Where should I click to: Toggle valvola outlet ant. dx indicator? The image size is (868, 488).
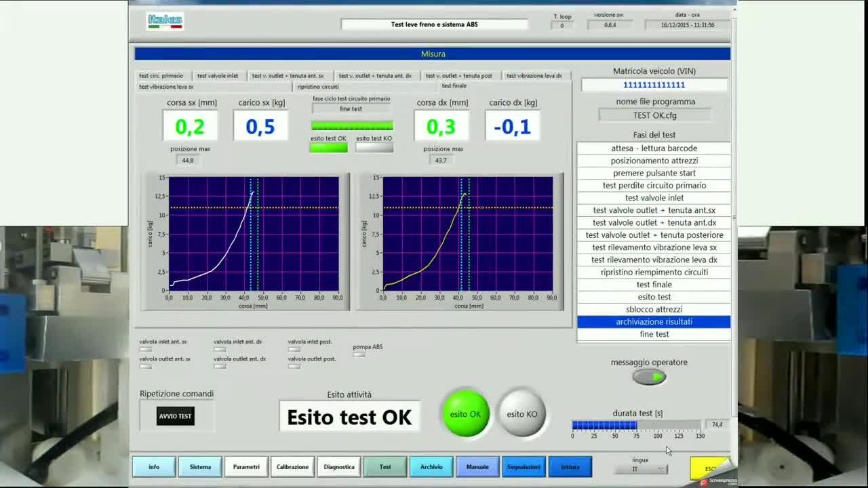tap(220, 367)
